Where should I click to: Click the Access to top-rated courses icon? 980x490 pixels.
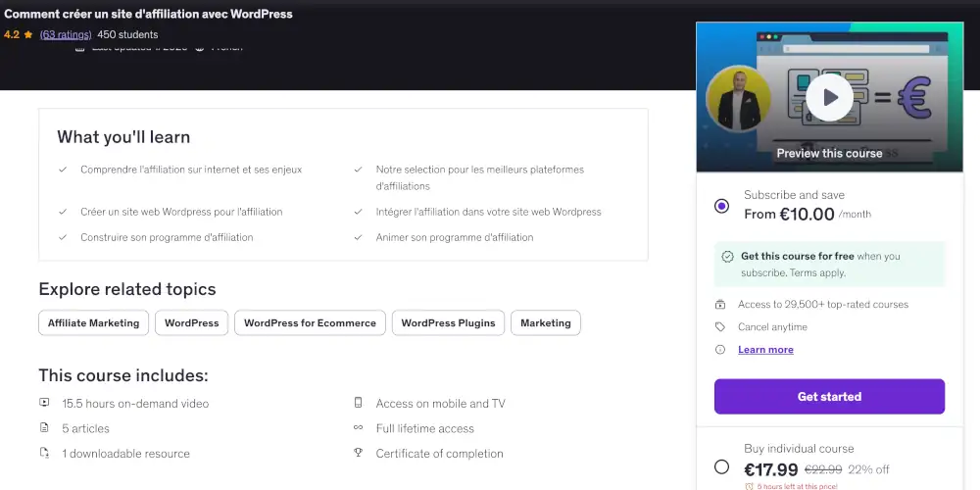pos(720,305)
